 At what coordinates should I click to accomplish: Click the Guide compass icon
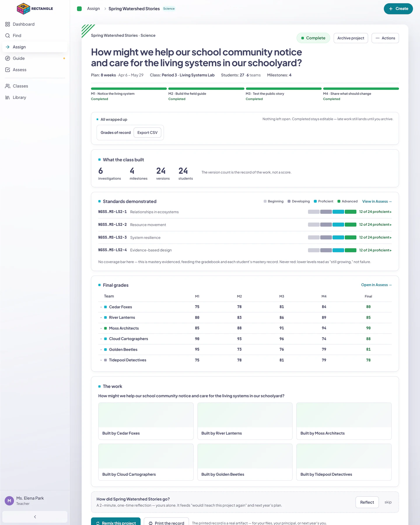tap(8, 58)
